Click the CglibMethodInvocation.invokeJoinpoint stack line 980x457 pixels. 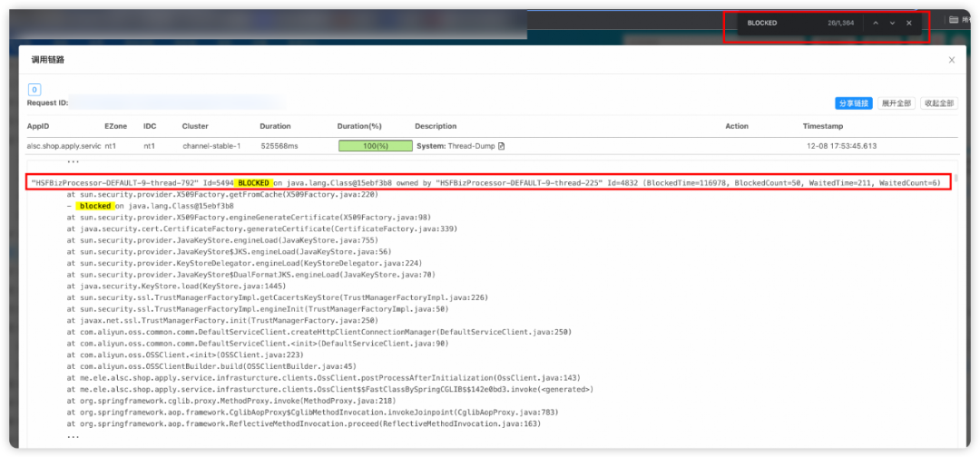click(312, 412)
